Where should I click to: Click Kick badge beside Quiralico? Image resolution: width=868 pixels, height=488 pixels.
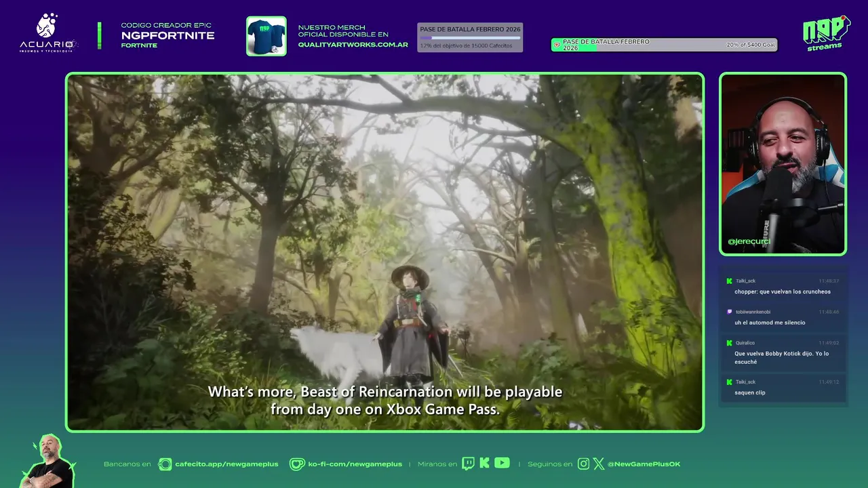tap(729, 343)
